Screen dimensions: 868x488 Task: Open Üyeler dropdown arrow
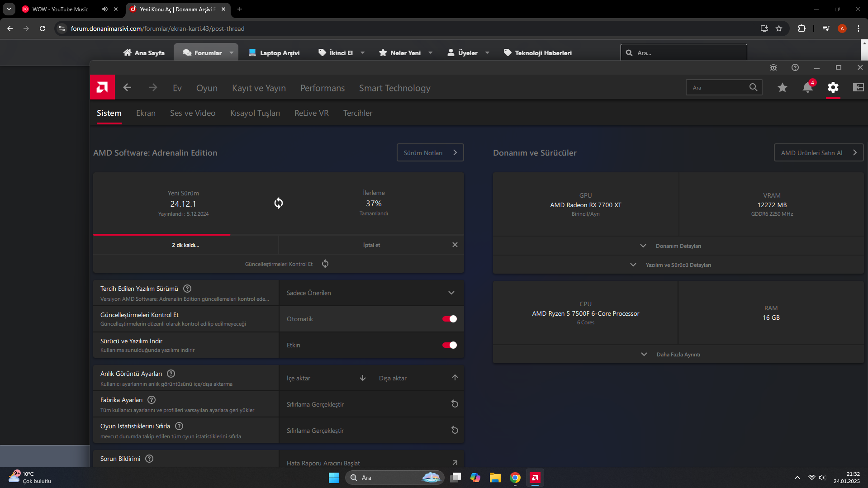click(487, 53)
